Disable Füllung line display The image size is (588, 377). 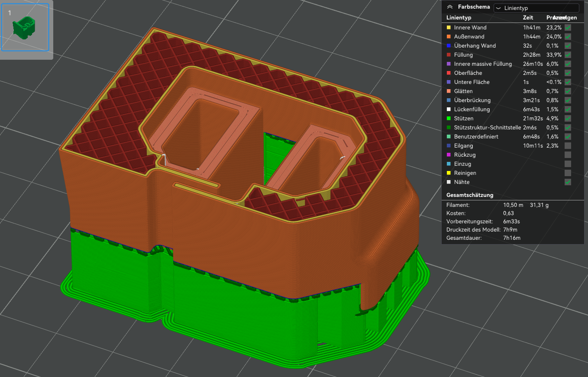(568, 55)
